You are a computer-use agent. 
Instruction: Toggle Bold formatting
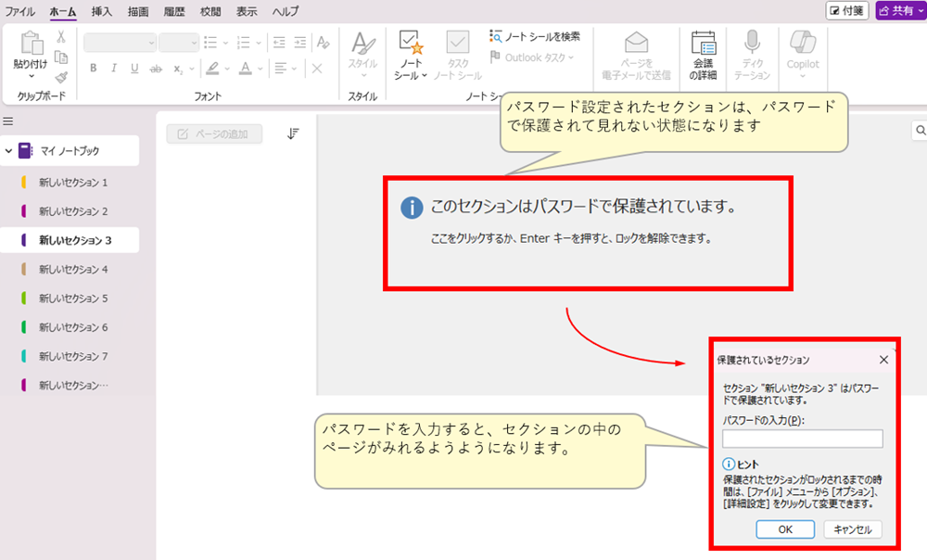tap(93, 69)
